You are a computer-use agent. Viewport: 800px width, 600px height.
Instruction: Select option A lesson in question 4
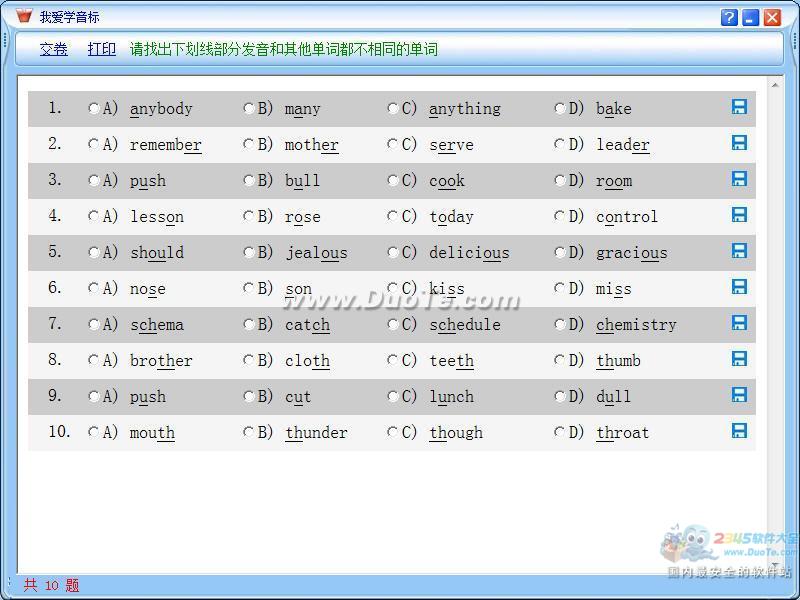(93, 216)
